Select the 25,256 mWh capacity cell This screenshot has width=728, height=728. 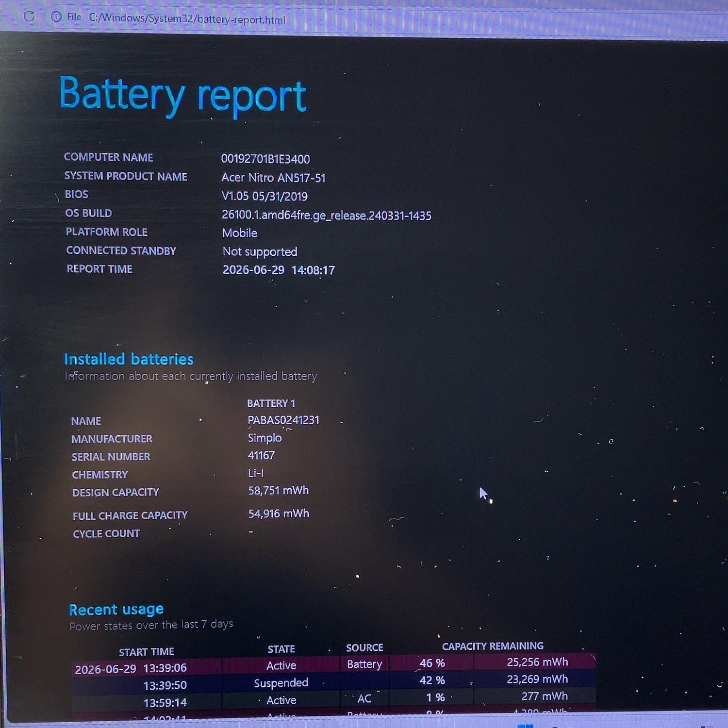537,662
